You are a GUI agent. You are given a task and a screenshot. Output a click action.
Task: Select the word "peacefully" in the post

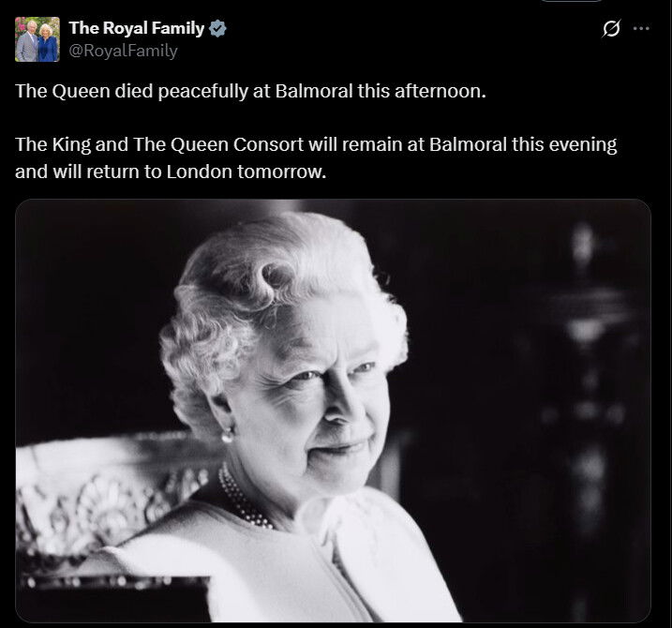pos(202,92)
